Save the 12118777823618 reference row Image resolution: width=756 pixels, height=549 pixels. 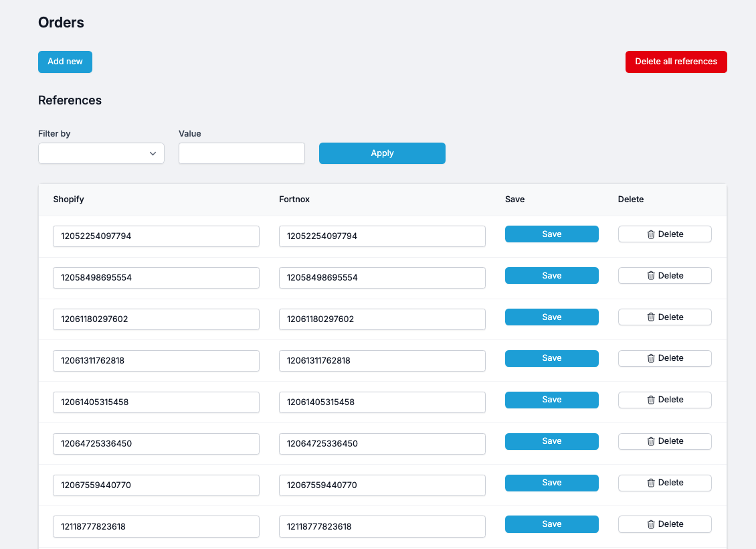[551, 524]
